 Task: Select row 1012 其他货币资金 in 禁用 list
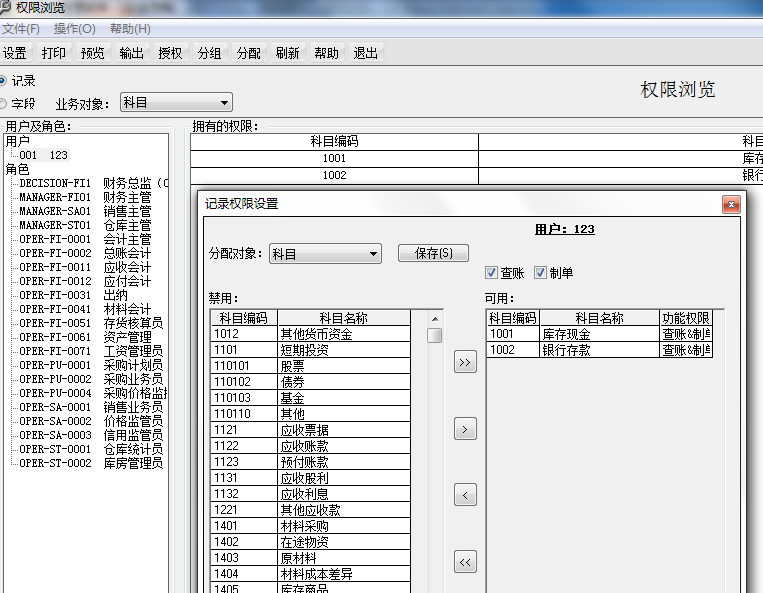click(310, 334)
